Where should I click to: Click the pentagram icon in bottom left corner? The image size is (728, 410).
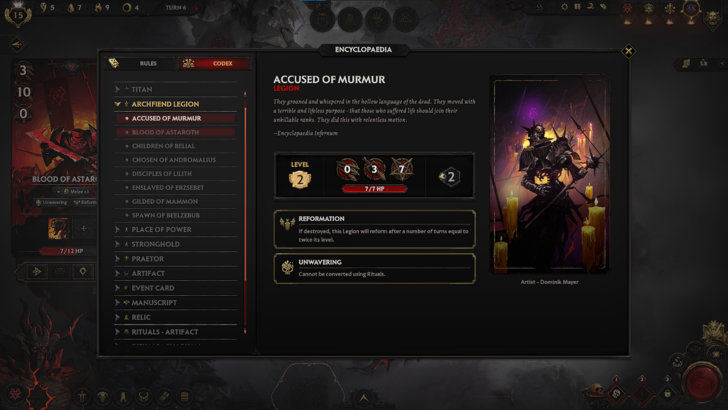point(16,395)
